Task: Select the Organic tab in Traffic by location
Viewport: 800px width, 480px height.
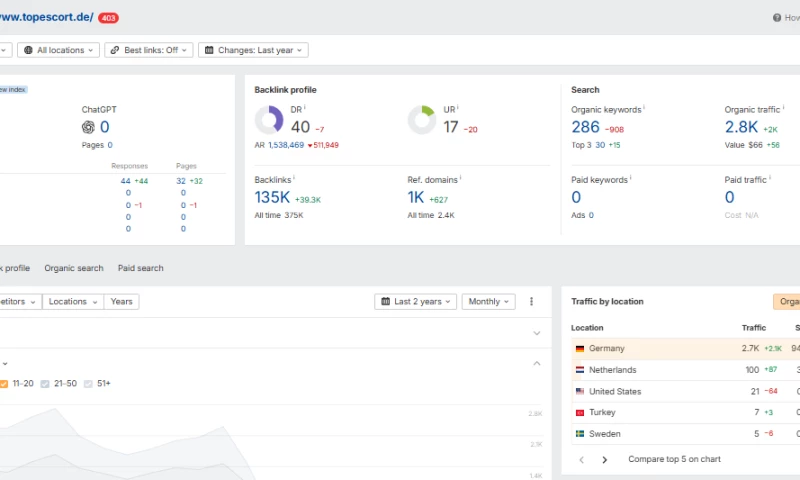Action: pyautogui.click(x=787, y=301)
